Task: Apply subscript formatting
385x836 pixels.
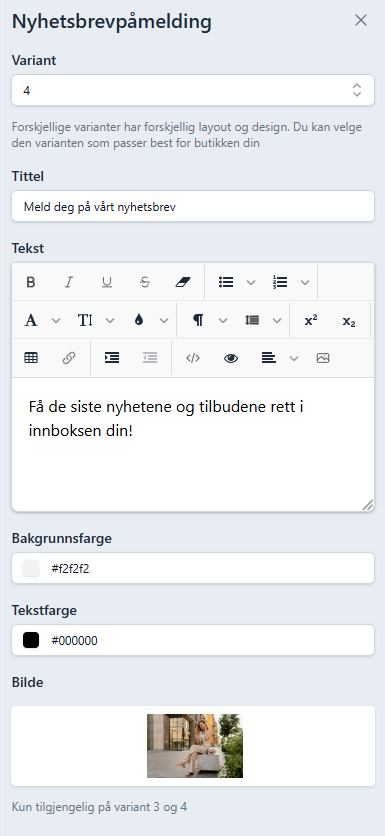Action: [x=349, y=320]
